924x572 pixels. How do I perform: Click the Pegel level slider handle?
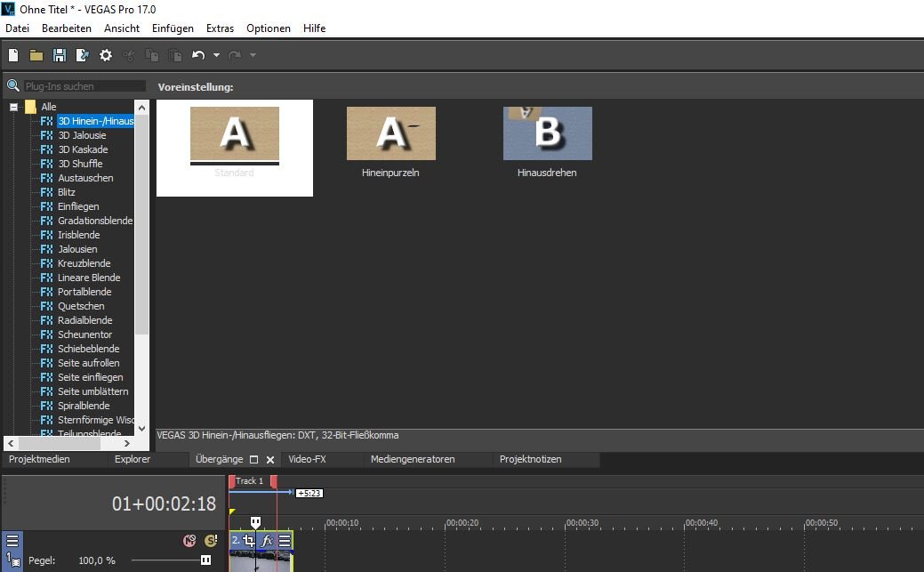(x=205, y=560)
